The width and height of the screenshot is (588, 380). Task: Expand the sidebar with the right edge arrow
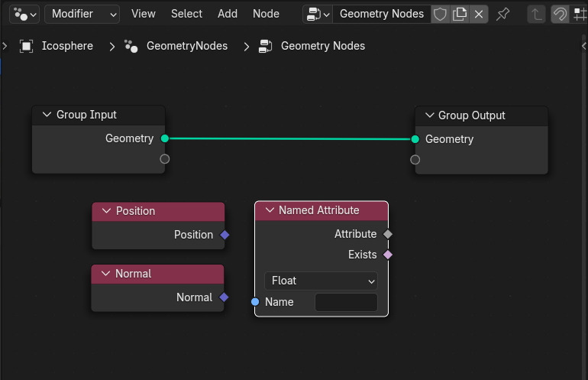point(584,46)
